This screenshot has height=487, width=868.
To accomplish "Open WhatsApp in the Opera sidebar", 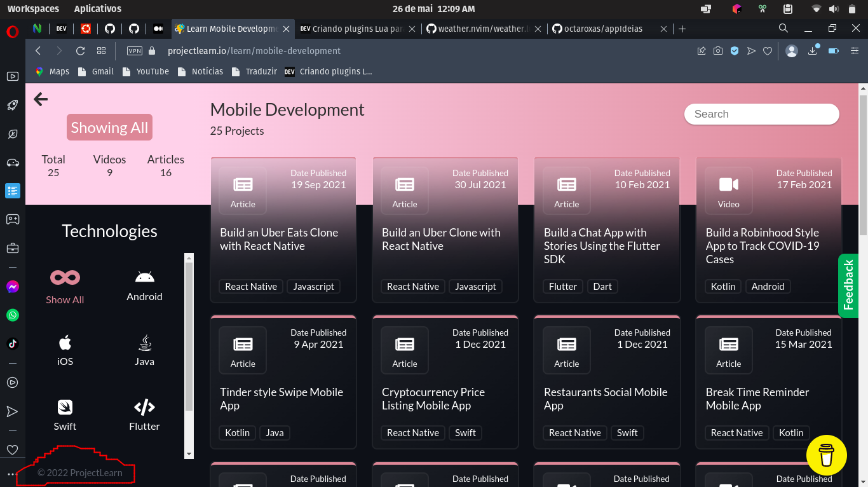I will click(13, 315).
